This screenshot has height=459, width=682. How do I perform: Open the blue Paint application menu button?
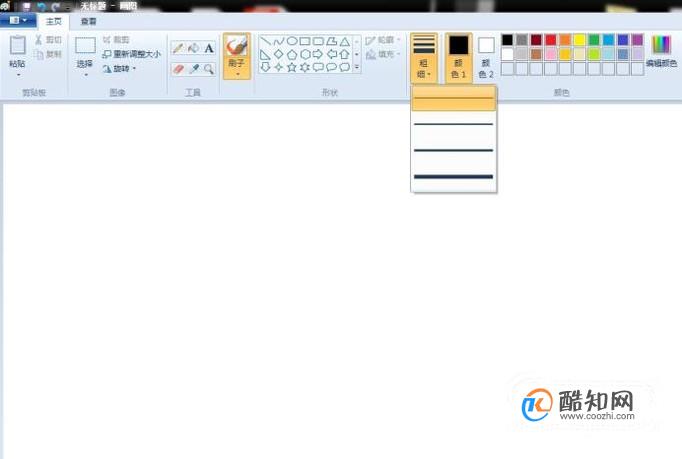[18, 20]
